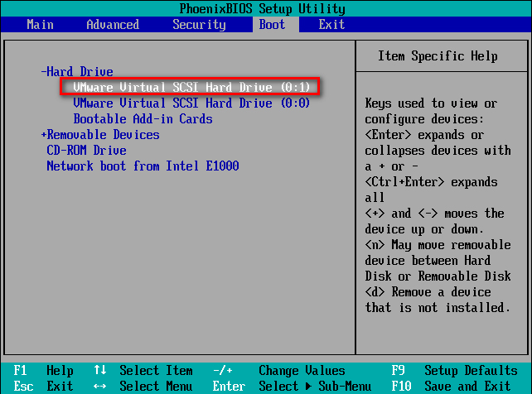Click help text '<n> May move removable'
532x394 pixels.
pos(438,245)
